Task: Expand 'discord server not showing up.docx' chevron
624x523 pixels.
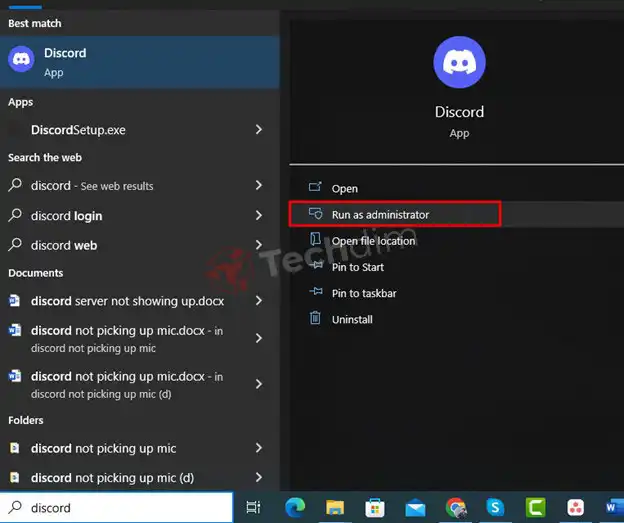Action: pyautogui.click(x=259, y=301)
